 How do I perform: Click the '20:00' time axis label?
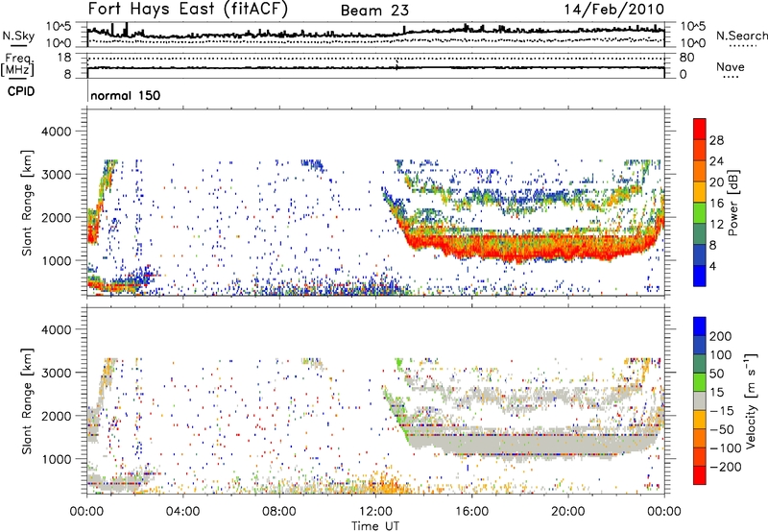[x=567, y=512]
